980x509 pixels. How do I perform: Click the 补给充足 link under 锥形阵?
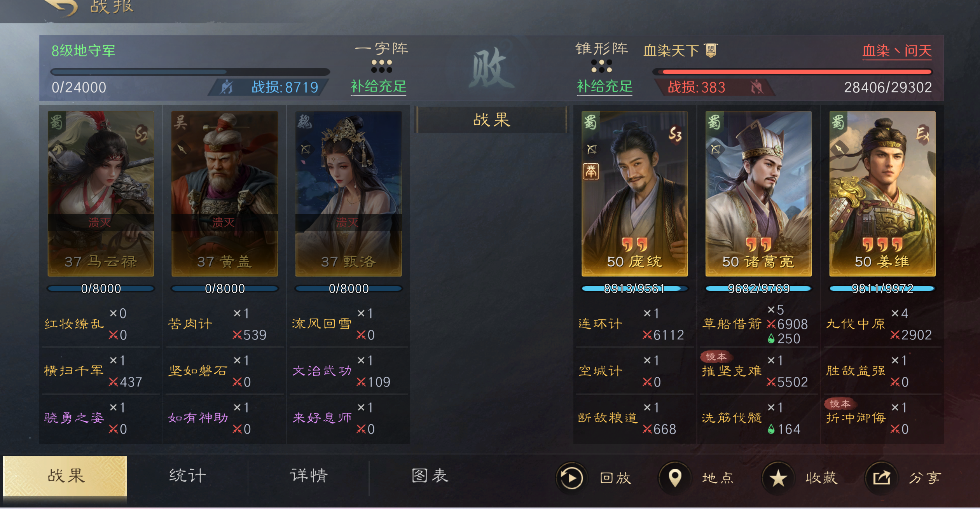(x=604, y=86)
